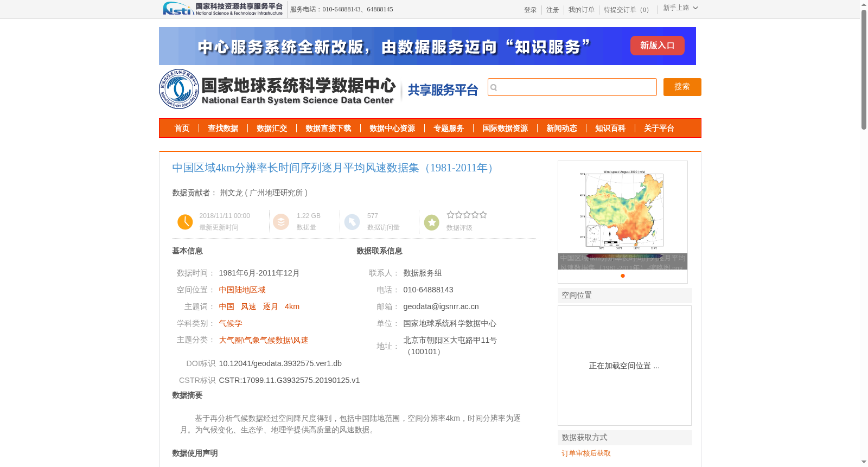The height and width of the screenshot is (467, 868).
Task: Click the 国家地球系统科学数据中心 unit text
Action: pyautogui.click(x=450, y=323)
